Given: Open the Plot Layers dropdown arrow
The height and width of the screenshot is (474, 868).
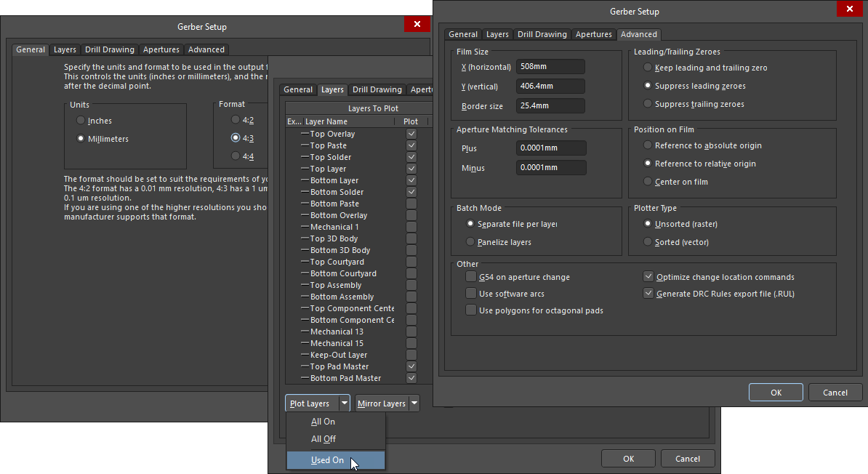Looking at the screenshot, I should pos(344,403).
